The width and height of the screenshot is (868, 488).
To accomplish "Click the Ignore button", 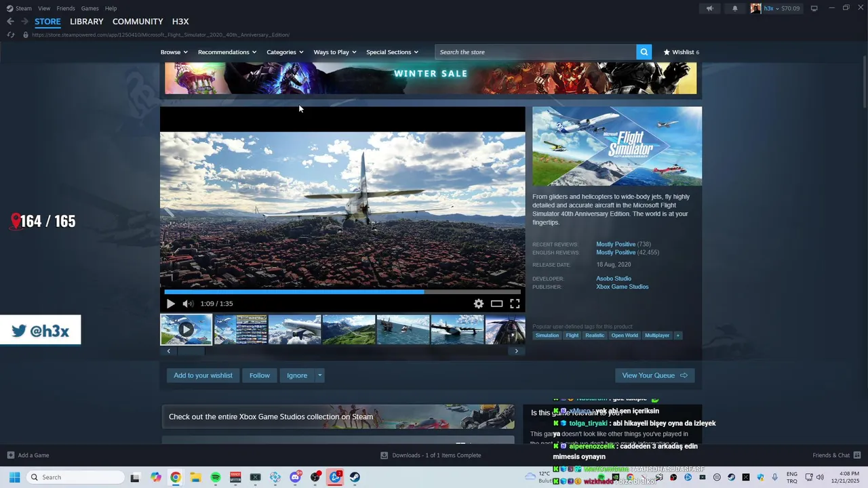I will pos(297,375).
